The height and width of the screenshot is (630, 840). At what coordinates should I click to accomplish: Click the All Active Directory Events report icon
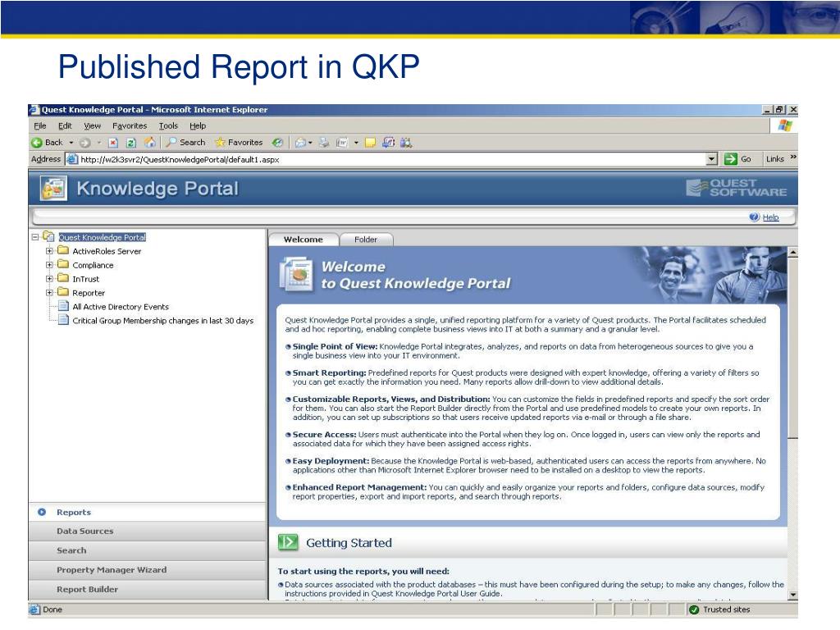coord(63,306)
